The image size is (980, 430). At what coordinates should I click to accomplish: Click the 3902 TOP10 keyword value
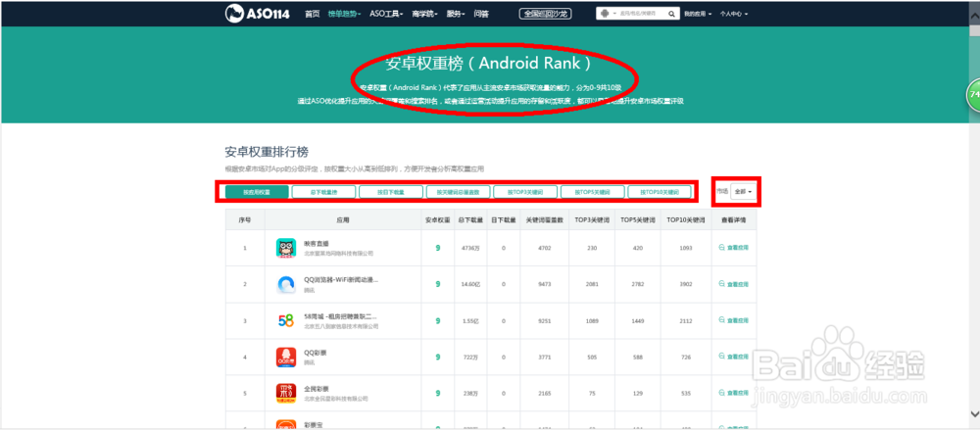[686, 284]
